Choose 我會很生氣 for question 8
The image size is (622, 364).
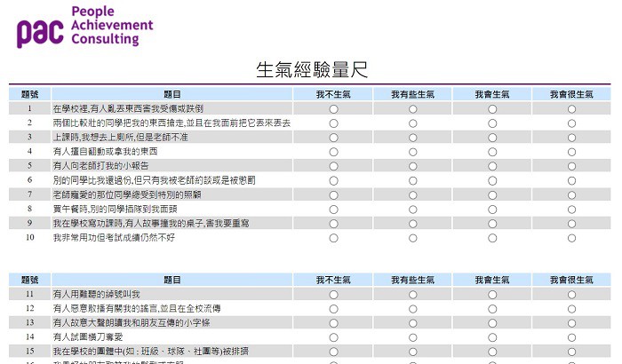coord(571,210)
